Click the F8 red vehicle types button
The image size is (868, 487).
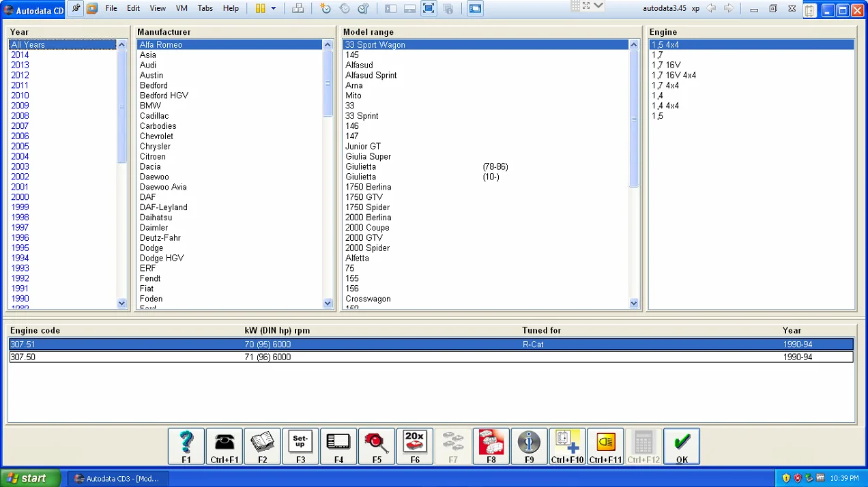point(491,447)
